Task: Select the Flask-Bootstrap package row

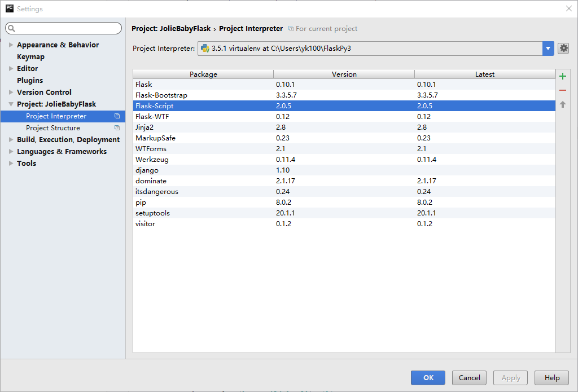Action: (x=344, y=95)
